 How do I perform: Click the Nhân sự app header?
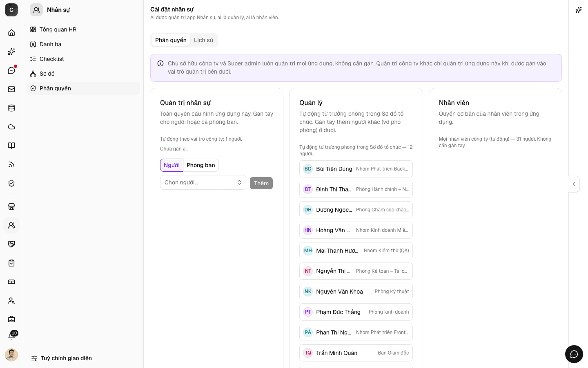pyautogui.click(x=50, y=10)
